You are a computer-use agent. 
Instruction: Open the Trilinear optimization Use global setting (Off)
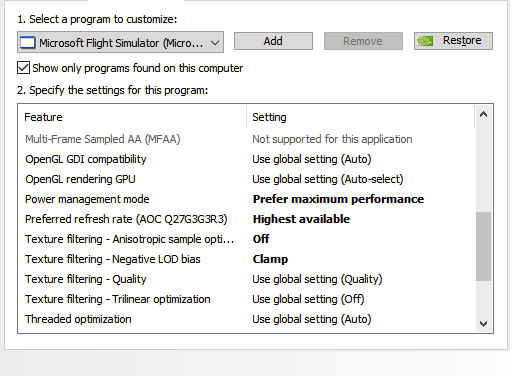308,299
